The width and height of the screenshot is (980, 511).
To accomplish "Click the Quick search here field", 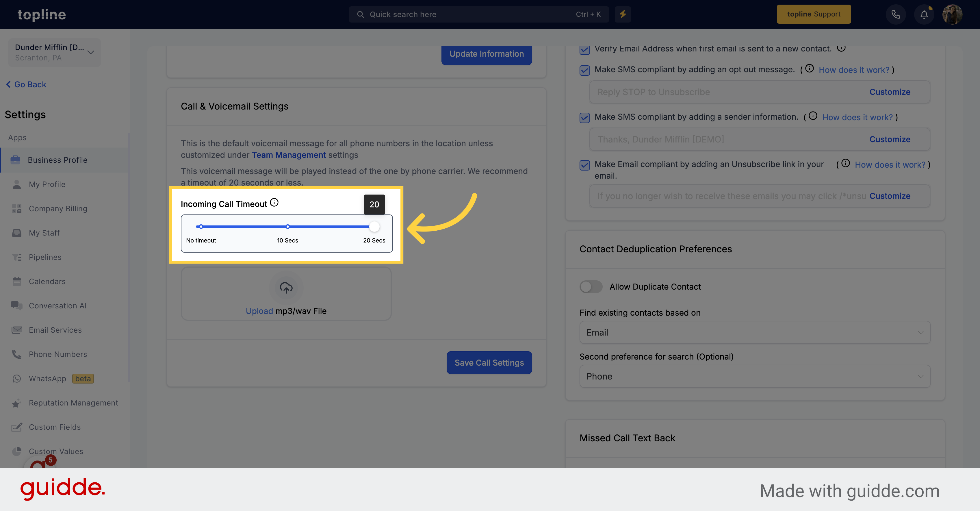I will coord(478,14).
